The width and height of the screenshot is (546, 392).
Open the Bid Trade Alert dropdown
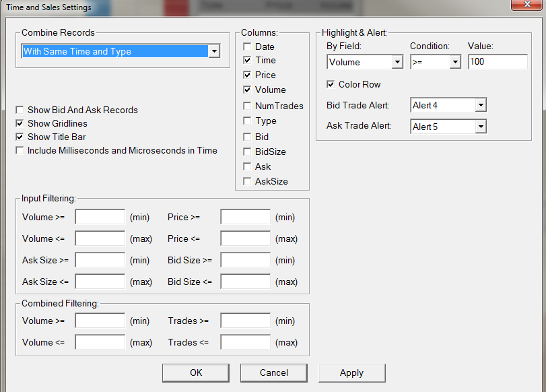click(x=448, y=105)
